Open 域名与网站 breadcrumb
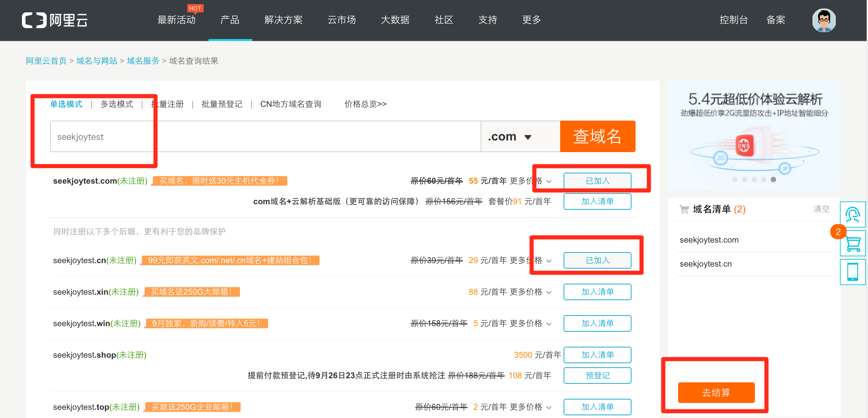Viewport: 868px width, 418px height. click(97, 61)
